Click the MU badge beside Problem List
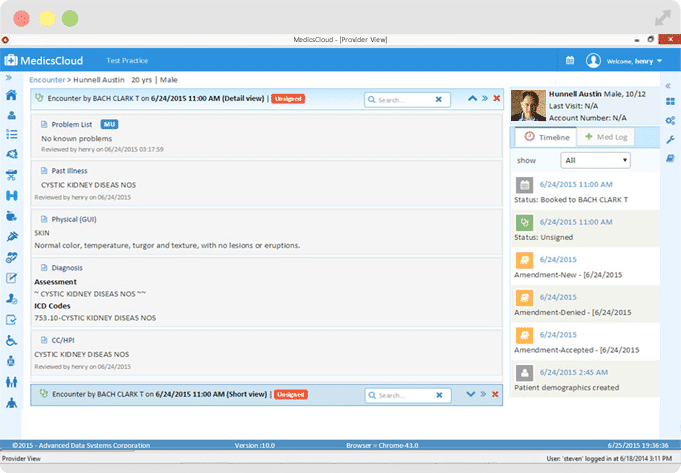 click(109, 125)
